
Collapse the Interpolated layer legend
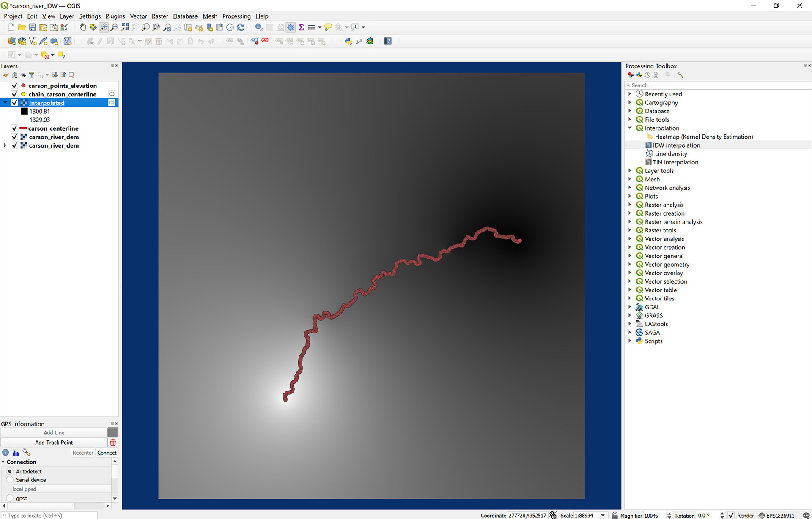[x=5, y=103]
